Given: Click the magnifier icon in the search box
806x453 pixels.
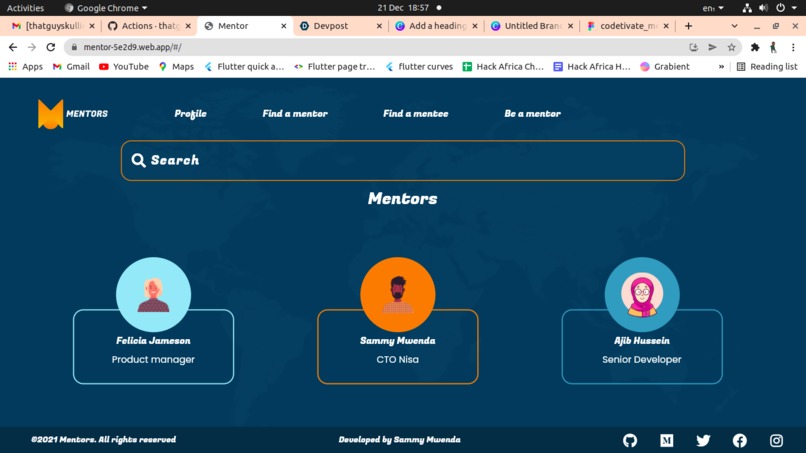Looking at the screenshot, I should pos(138,160).
